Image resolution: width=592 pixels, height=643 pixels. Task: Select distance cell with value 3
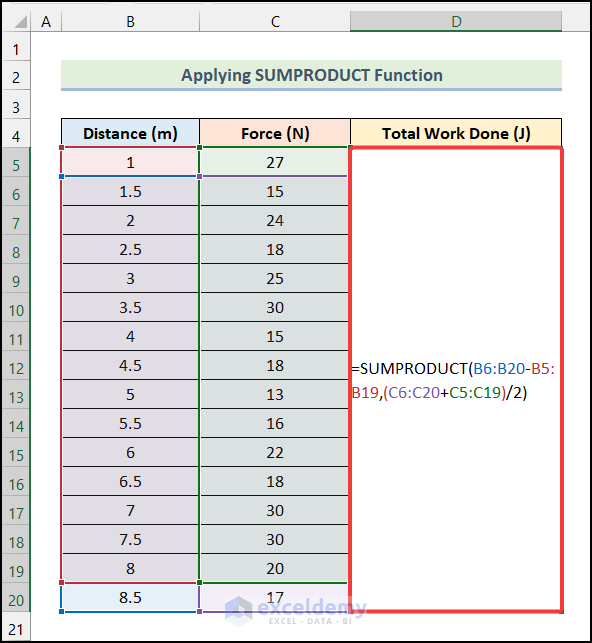click(x=130, y=278)
